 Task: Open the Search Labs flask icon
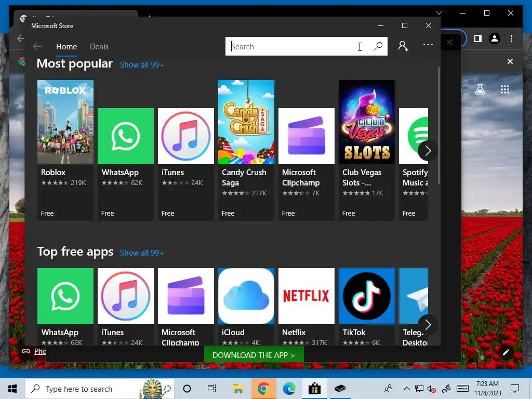coord(480,89)
